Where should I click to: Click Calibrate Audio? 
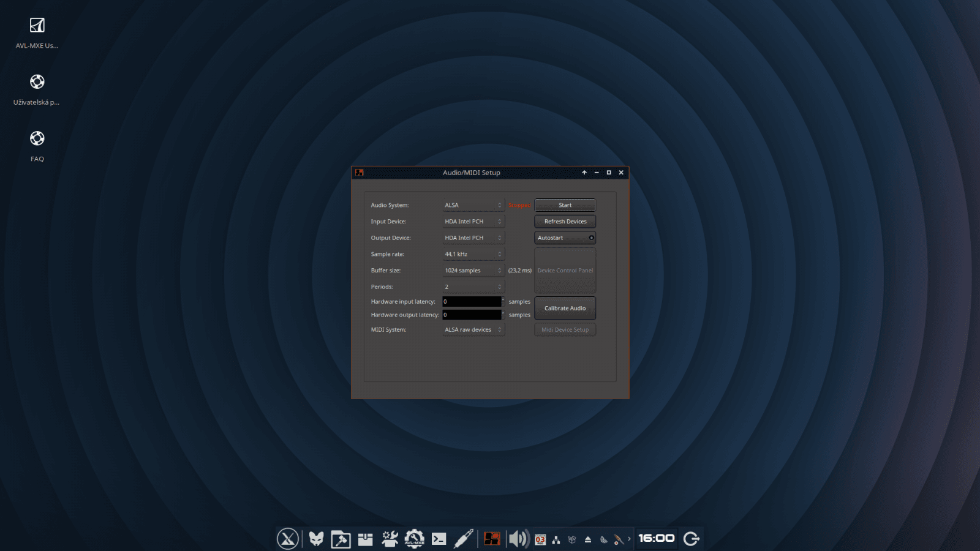565,308
